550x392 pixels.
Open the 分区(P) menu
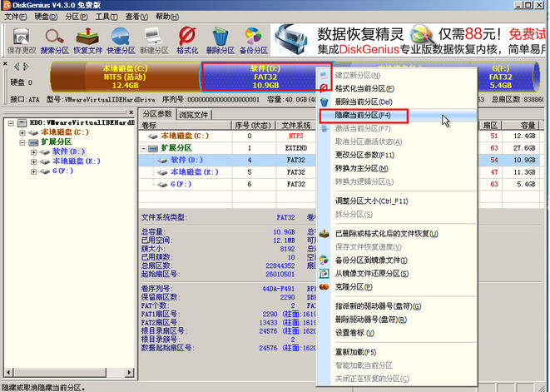[x=77, y=17]
